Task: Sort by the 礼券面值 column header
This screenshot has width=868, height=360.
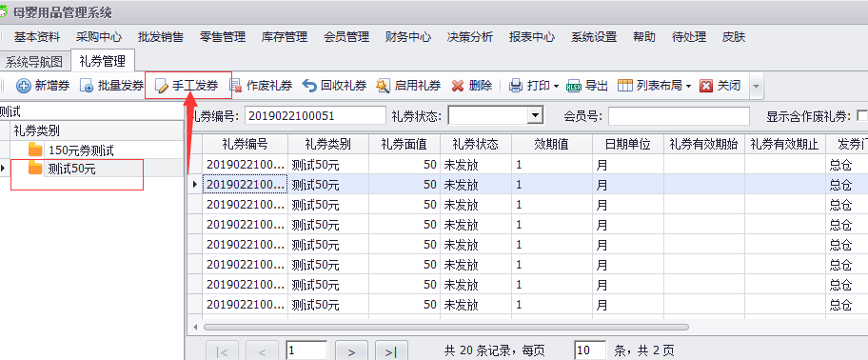Action: [404, 145]
